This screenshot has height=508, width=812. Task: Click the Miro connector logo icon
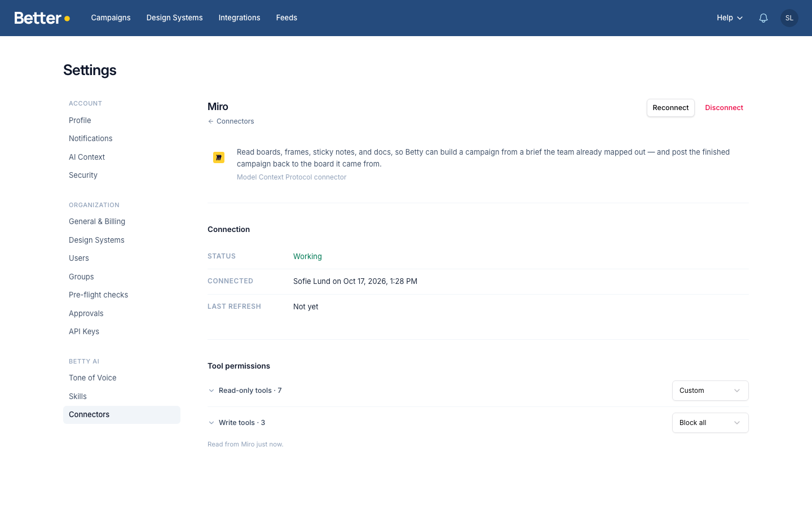pos(219,157)
